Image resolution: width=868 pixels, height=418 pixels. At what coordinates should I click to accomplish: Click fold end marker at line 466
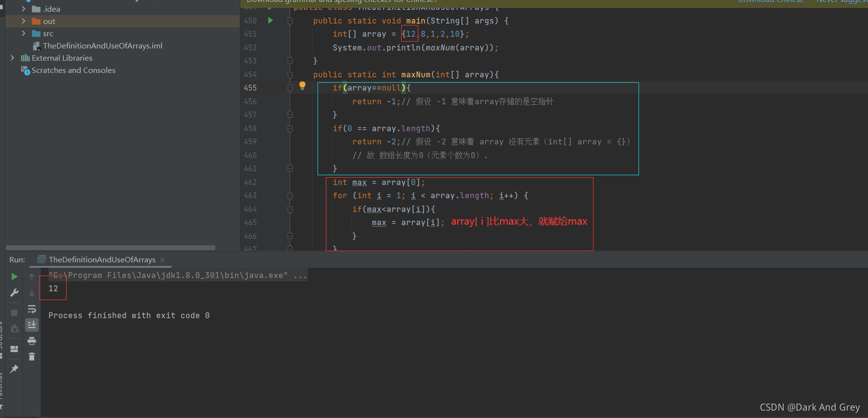click(x=290, y=236)
